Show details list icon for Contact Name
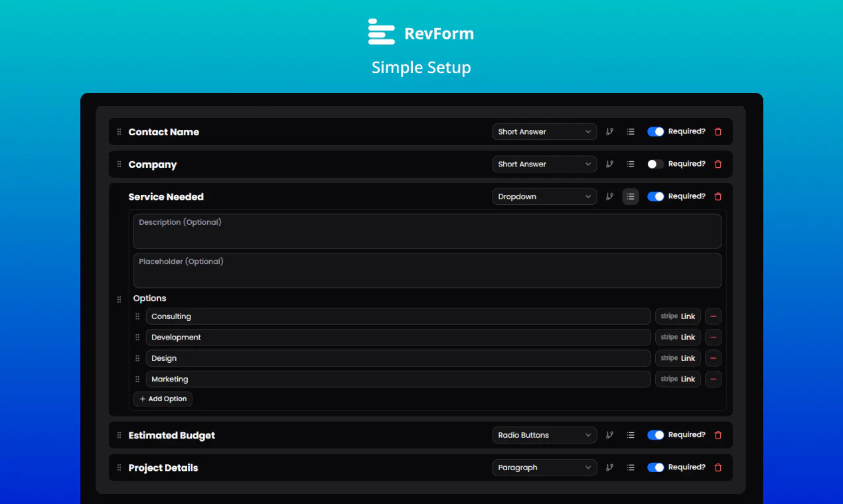The image size is (843, 504). point(631,132)
